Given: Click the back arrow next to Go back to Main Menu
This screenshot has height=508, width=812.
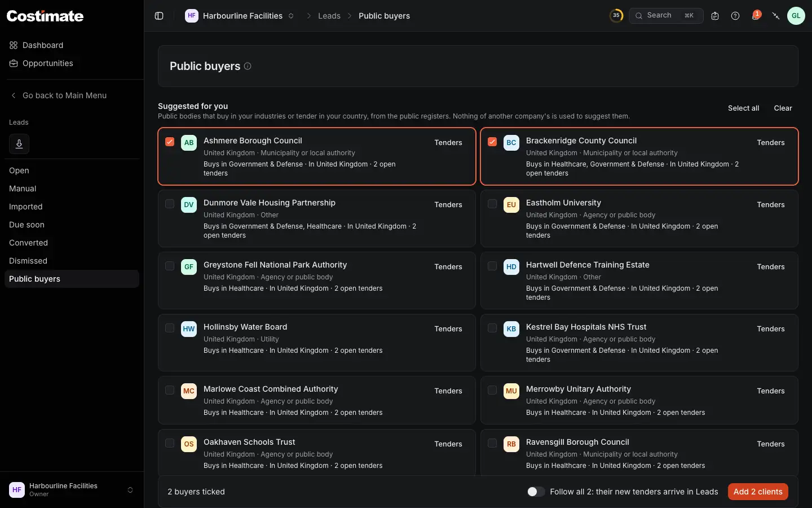Looking at the screenshot, I should click(14, 95).
